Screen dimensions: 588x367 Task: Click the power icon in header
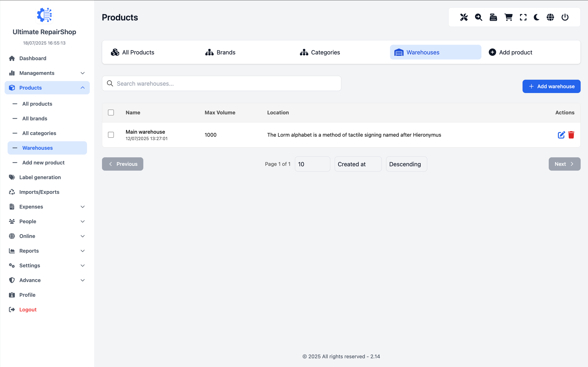[565, 17]
